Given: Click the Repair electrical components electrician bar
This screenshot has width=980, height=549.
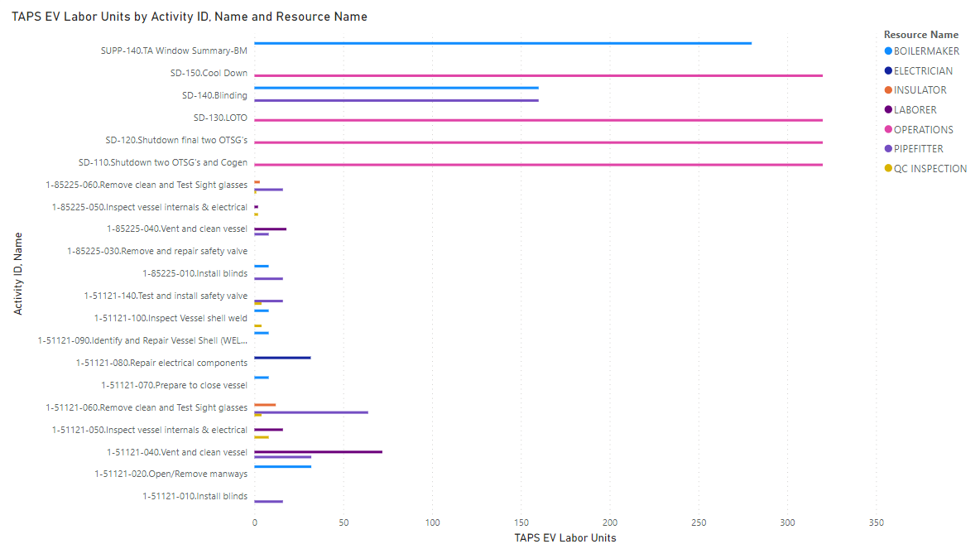Looking at the screenshot, I should click(282, 358).
